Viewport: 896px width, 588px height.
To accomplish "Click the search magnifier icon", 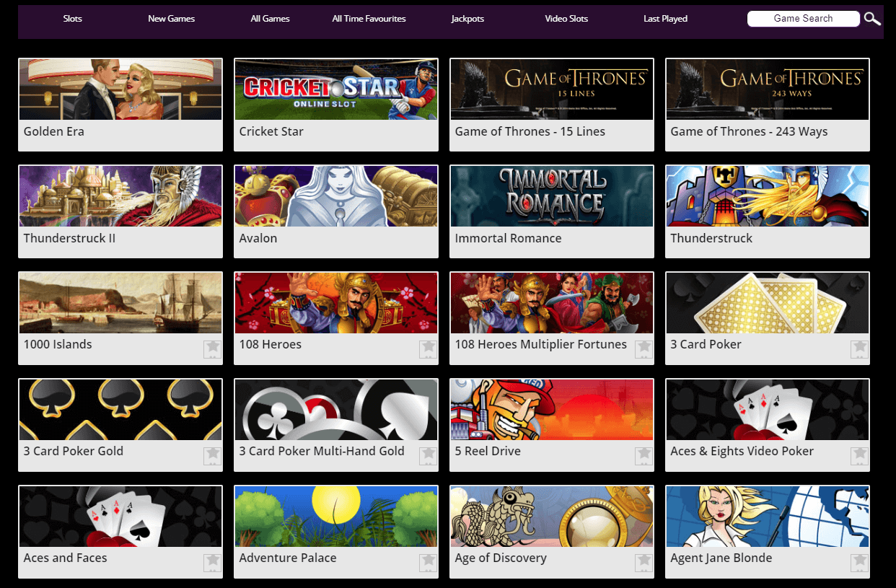I will click(871, 18).
